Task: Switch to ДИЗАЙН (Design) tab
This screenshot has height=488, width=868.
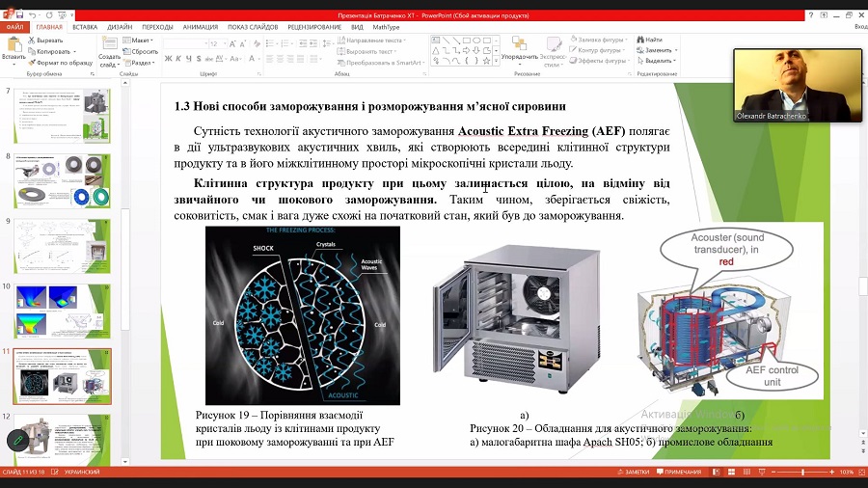Action: pyautogui.click(x=120, y=27)
